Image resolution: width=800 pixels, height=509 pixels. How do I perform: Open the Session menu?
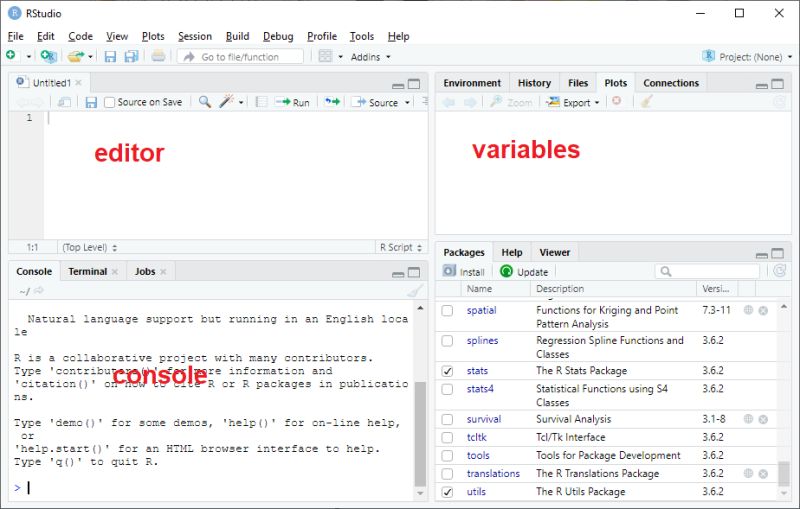pyautogui.click(x=195, y=36)
